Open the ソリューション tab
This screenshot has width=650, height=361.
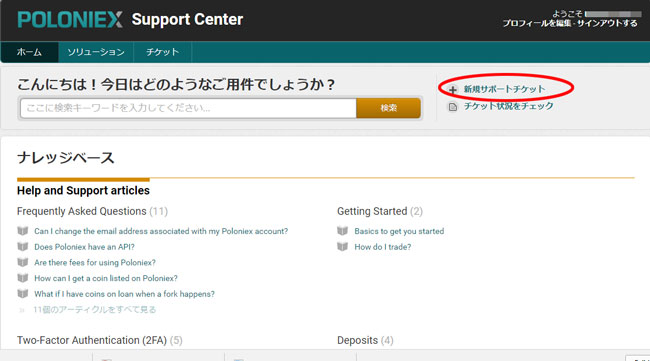[96, 52]
